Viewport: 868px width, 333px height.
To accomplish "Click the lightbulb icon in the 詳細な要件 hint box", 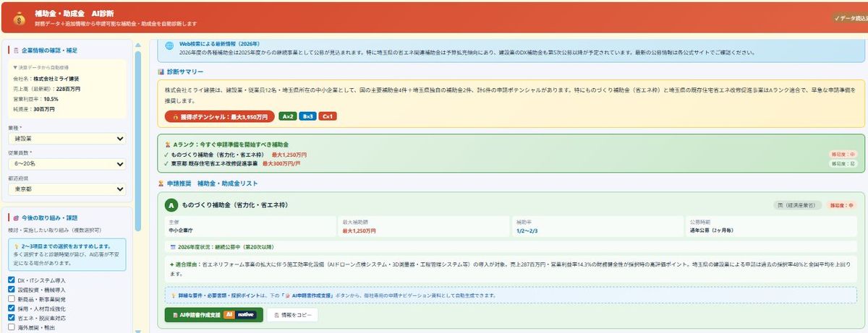I will pos(173,295).
